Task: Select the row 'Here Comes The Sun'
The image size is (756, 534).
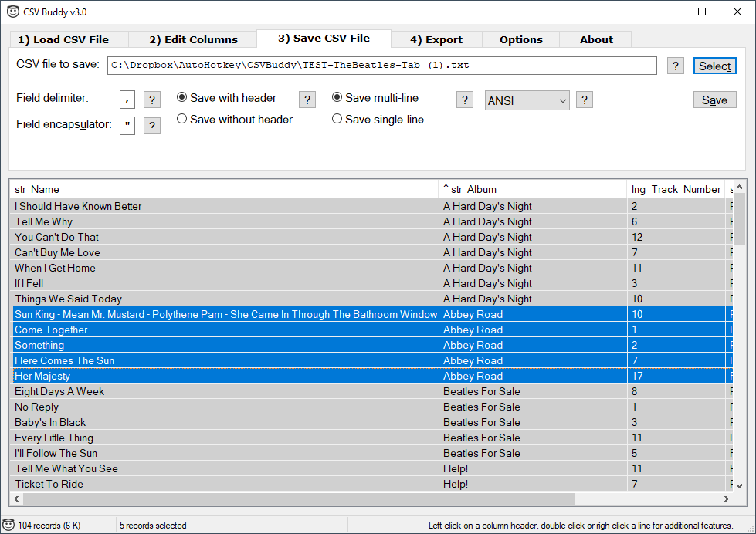Action: (x=371, y=360)
